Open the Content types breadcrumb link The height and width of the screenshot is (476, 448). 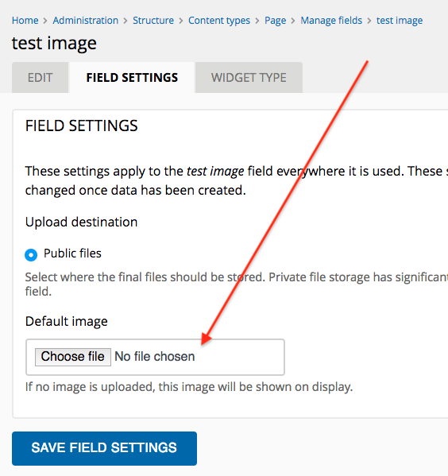(219, 21)
